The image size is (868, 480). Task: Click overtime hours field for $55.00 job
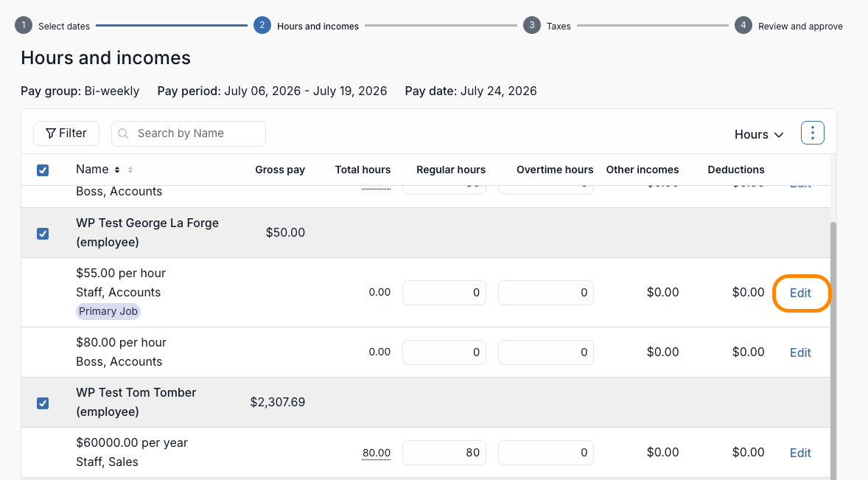[x=546, y=292]
